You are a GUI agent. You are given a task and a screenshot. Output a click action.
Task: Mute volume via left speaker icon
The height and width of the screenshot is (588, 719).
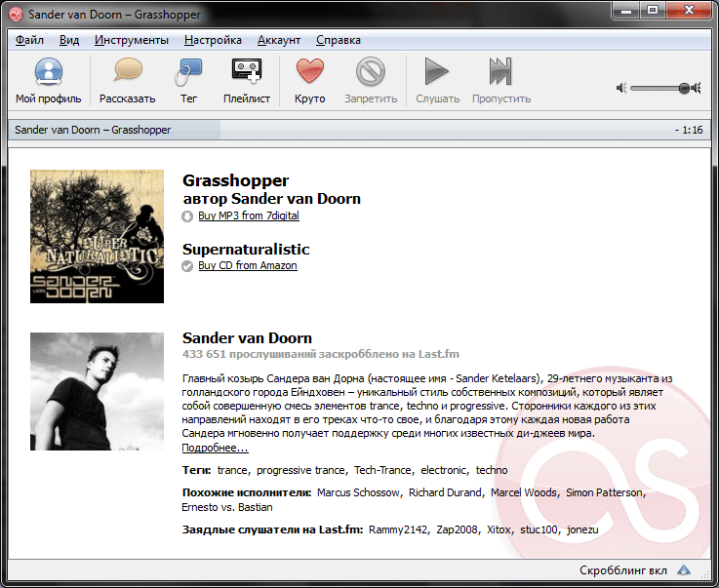pos(621,88)
